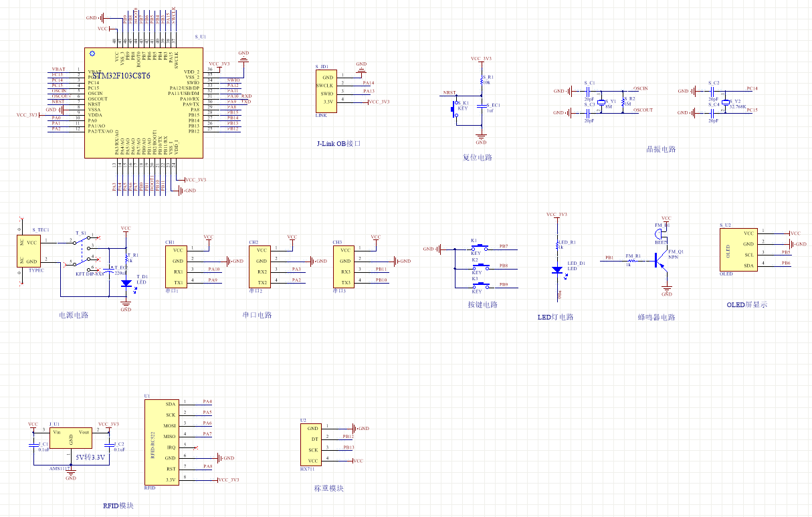Select the J_C2 0.1uF capacitor
The height and width of the screenshot is (517, 812).
point(109,444)
